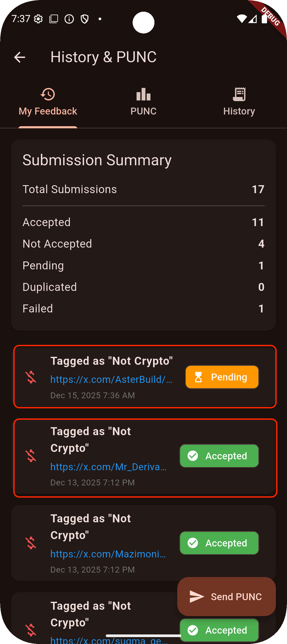Open the Mr_Deriva x.com link
The width and height of the screenshot is (287, 644).
pos(109,467)
